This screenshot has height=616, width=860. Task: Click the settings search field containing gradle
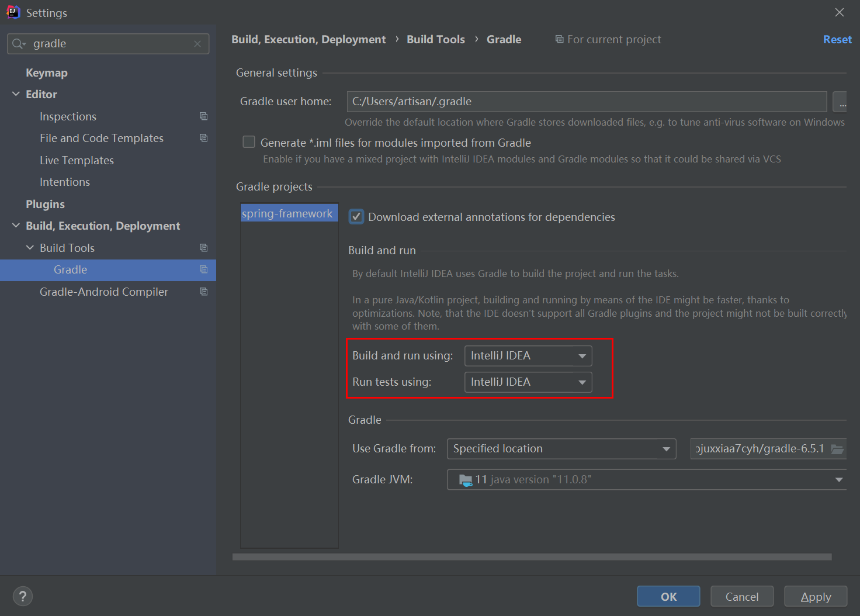pos(108,44)
